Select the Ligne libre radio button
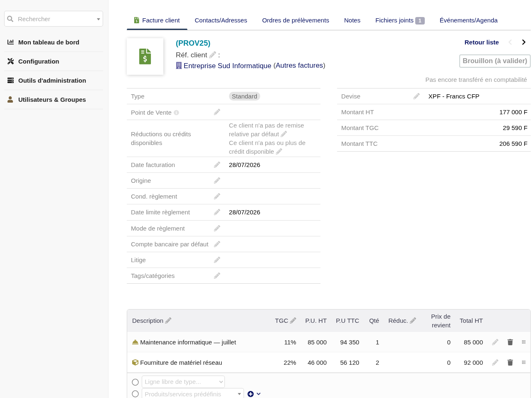The image size is (532, 398). [135, 382]
